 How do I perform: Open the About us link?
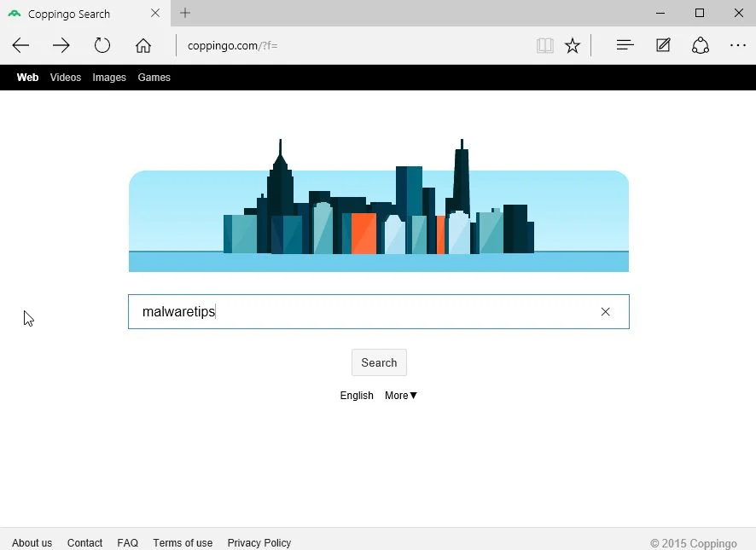click(x=32, y=543)
